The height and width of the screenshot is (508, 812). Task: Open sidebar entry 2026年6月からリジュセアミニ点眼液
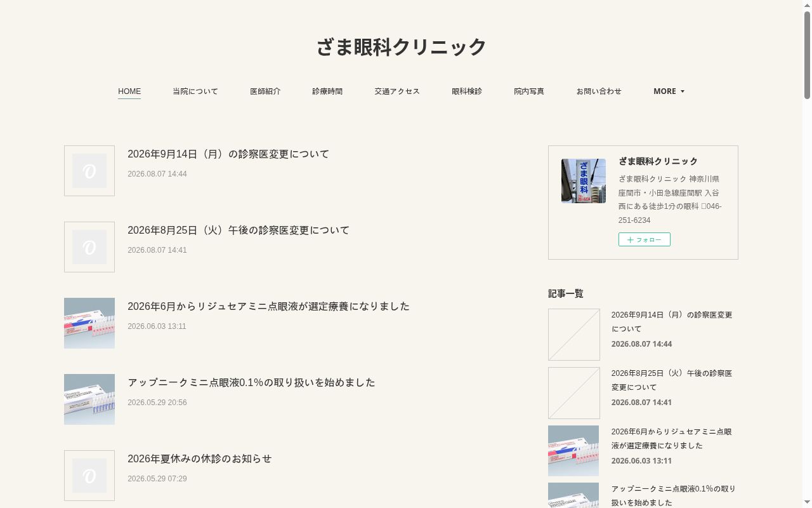coord(672,439)
